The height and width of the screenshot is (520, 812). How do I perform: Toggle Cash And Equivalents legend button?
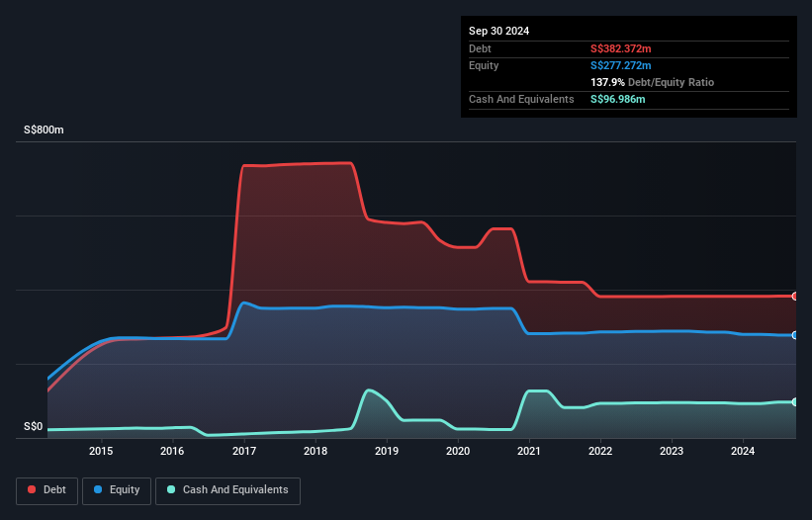tap(227, 490)
